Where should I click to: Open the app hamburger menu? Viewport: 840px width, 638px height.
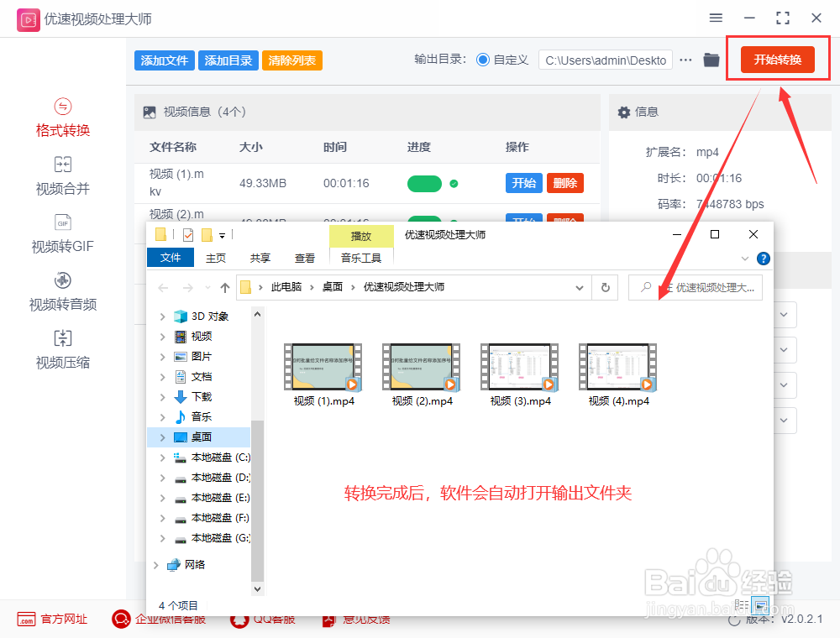point(716,18)
